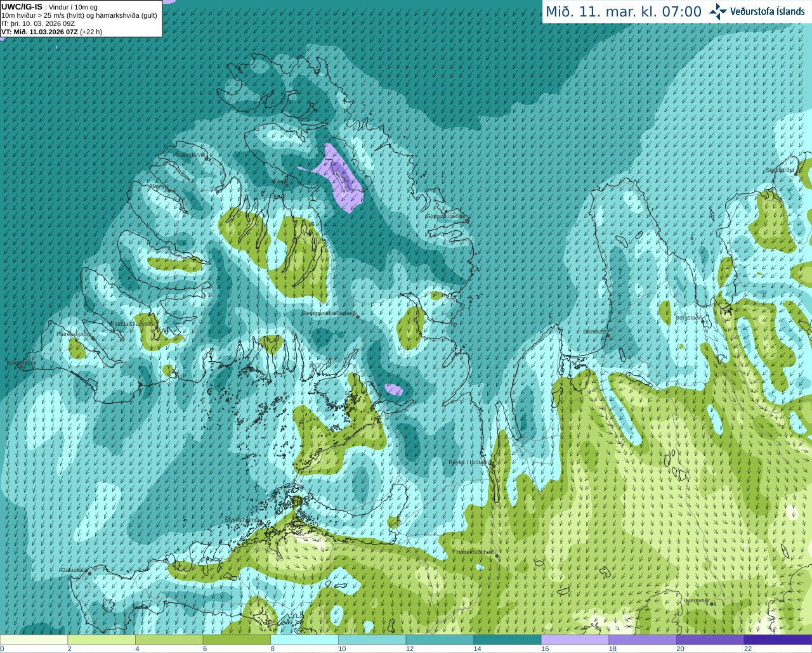The image size is (812, 653).
Task: Select the Flateyri station label
Action: pyautogui.click(x=158, y=186)
